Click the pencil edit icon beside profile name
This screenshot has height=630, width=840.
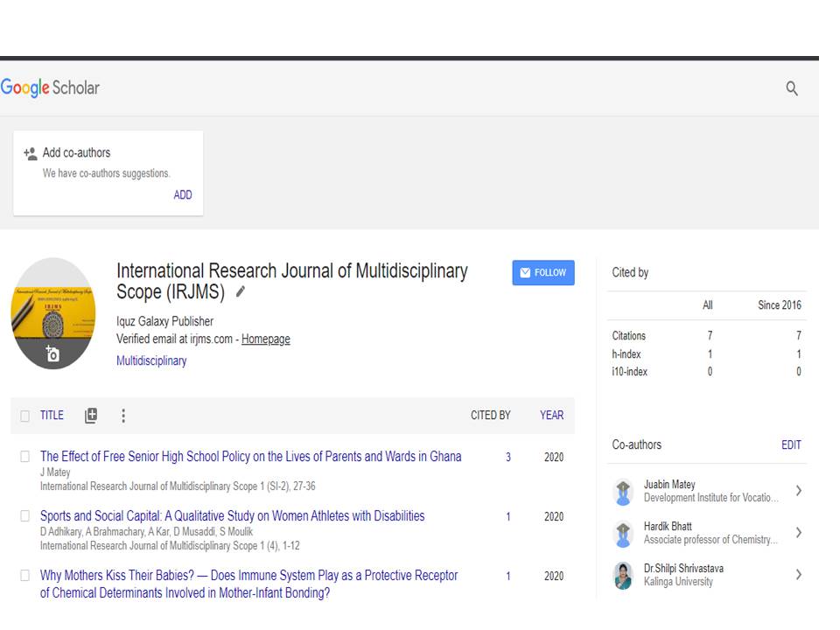[x=241, y=292]
